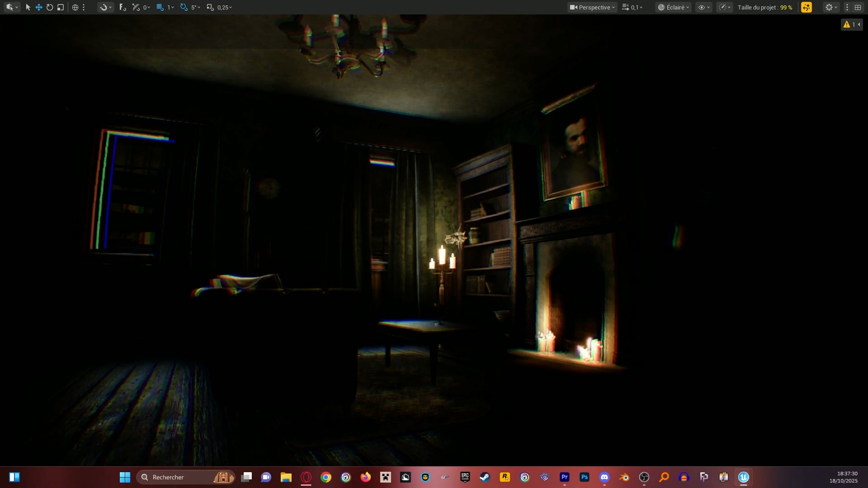Click the warning indicator showing 1
The height and width of the screenshot is (488, 868).
coord(850,24)
